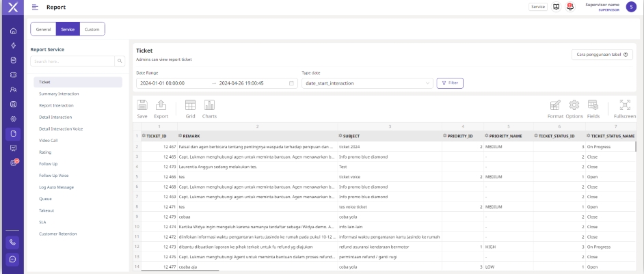Click the Export icon in table toolbar

pos(161,105)
